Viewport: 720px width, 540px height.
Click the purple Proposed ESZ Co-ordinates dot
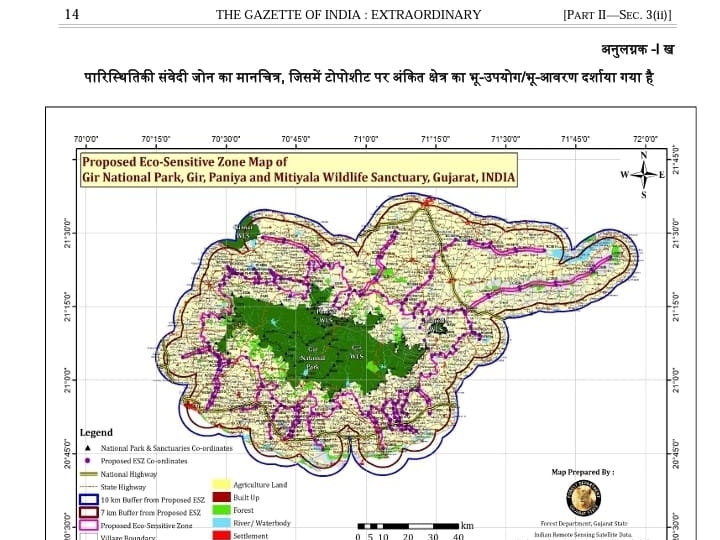(x=90, y=460)
